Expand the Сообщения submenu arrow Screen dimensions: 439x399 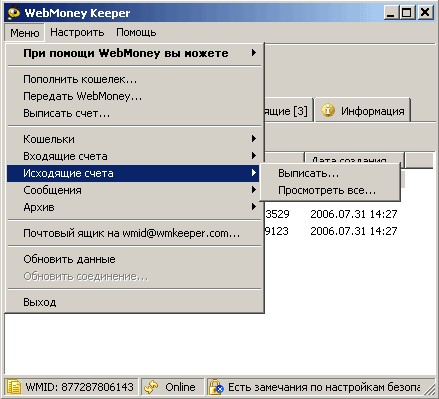254,190
